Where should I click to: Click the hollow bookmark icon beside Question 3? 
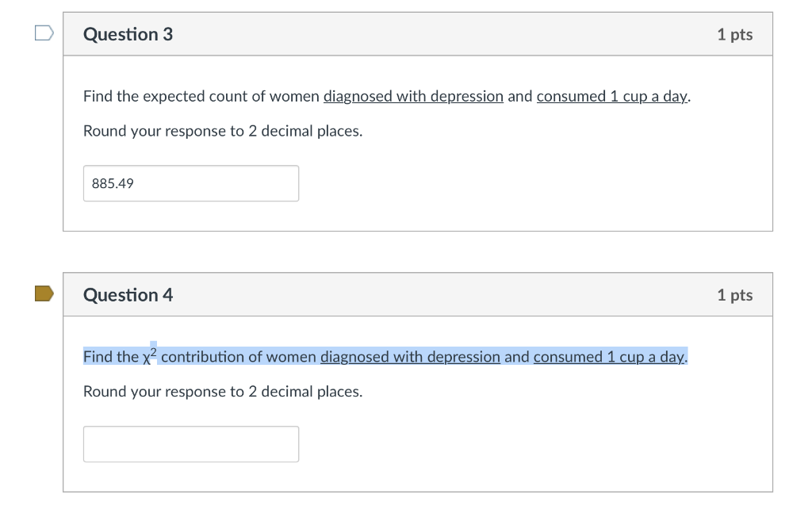coord(42,33)
